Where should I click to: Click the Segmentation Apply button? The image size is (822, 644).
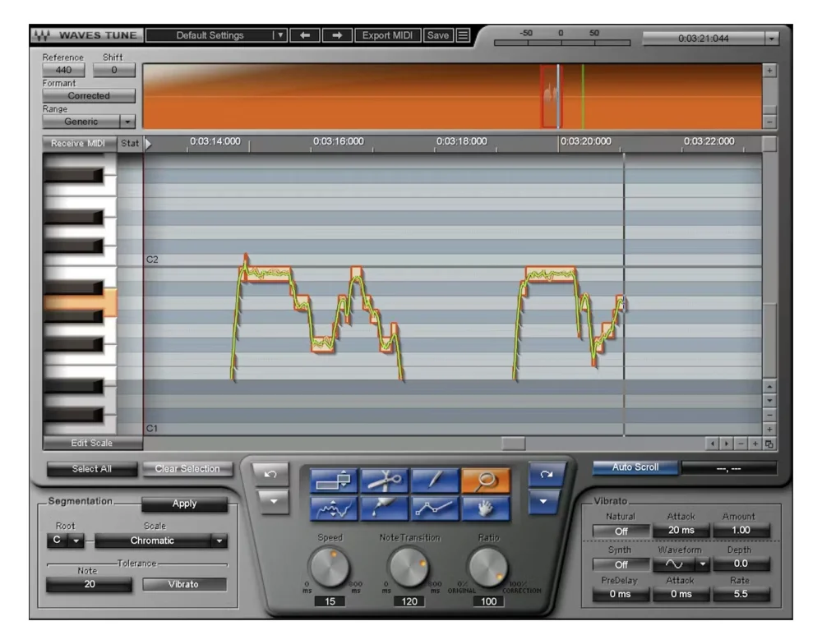pyautogui.click(x=184, y=504)
